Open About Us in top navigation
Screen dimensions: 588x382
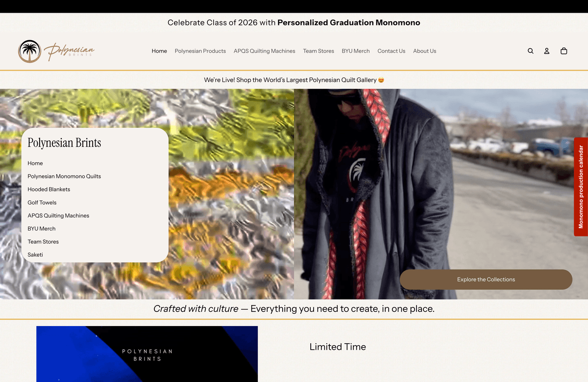pyautogui.click(x=425, y=51)
